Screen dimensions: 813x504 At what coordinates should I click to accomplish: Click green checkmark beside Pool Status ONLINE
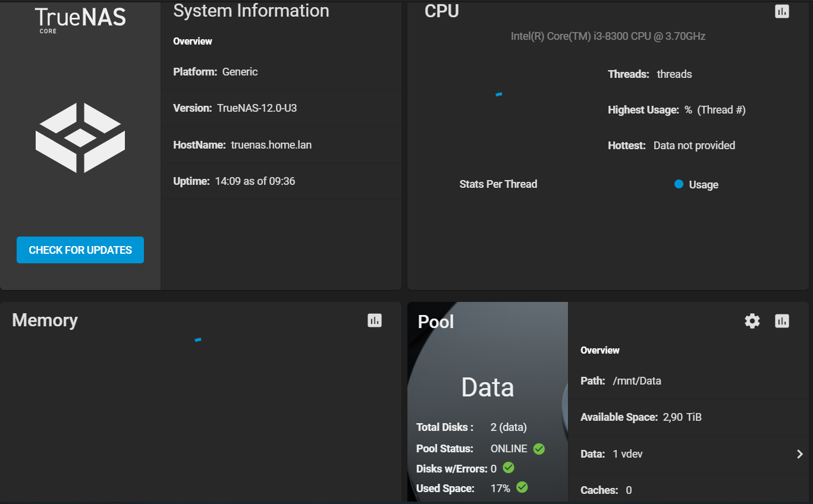pyautogui.click(x=539, y=449)
